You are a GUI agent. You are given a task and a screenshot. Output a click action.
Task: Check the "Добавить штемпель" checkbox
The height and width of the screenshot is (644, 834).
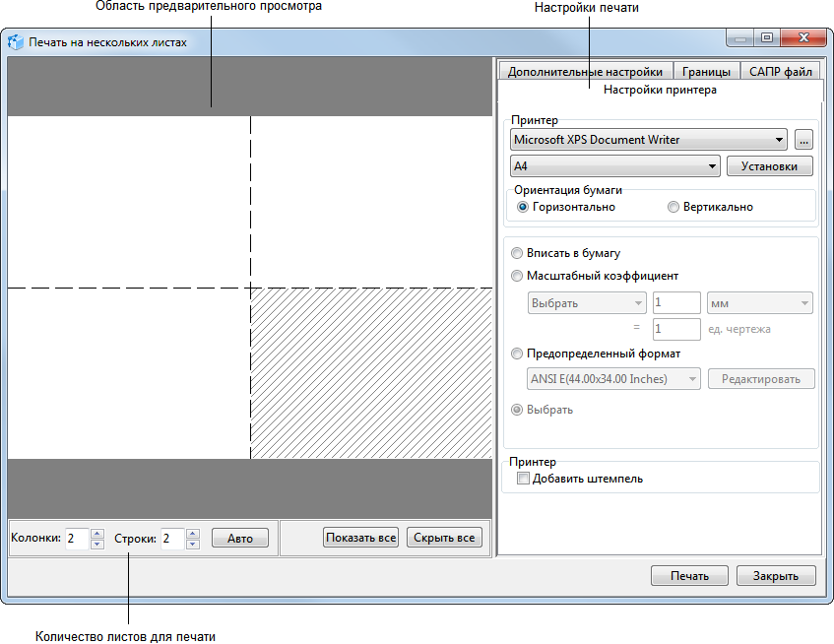[x=523, y=479]
